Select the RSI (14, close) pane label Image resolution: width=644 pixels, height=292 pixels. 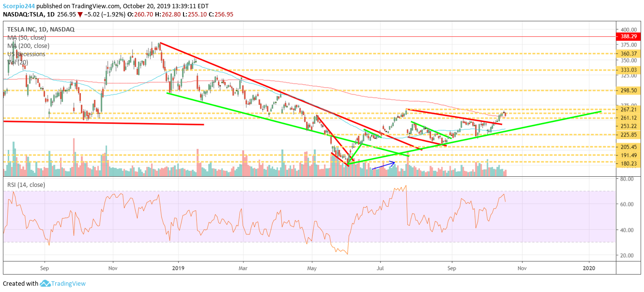(26, 184)
